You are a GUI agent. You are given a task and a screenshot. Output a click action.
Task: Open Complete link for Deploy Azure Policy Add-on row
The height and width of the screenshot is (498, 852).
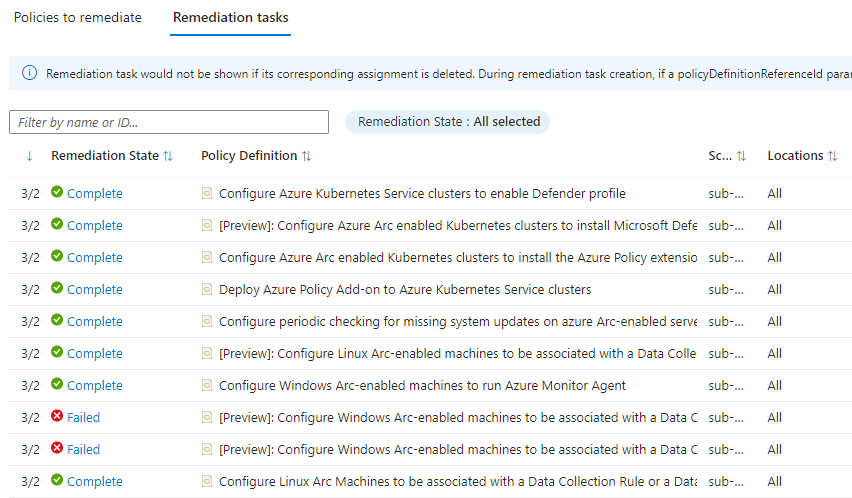(95, 289)
